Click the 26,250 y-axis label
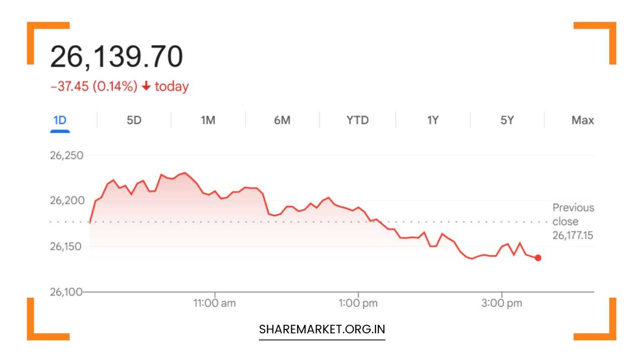Viewport: 644px width, 362px height. [x=66, y=155]
